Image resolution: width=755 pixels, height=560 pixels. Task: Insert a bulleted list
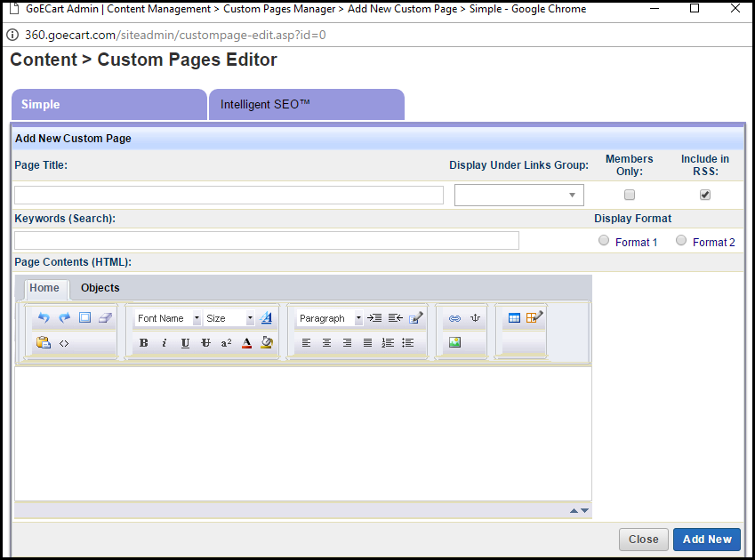tap(408, 342)
